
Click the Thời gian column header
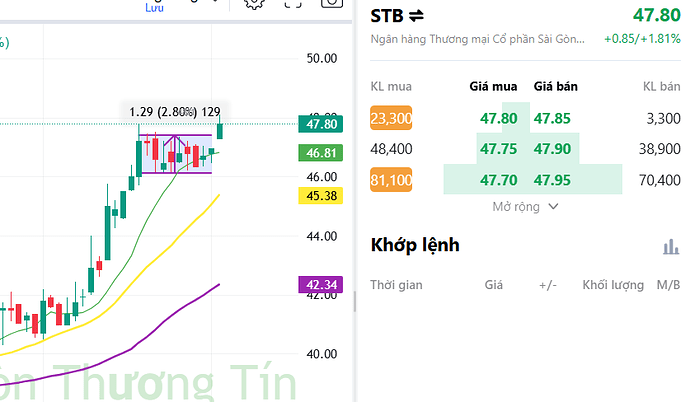click(396, 285)
